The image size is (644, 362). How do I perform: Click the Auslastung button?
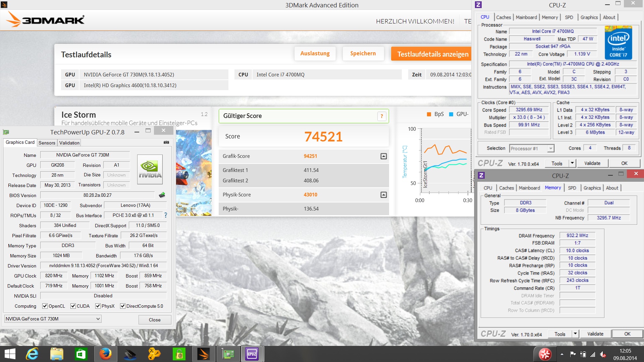point(315,54)
